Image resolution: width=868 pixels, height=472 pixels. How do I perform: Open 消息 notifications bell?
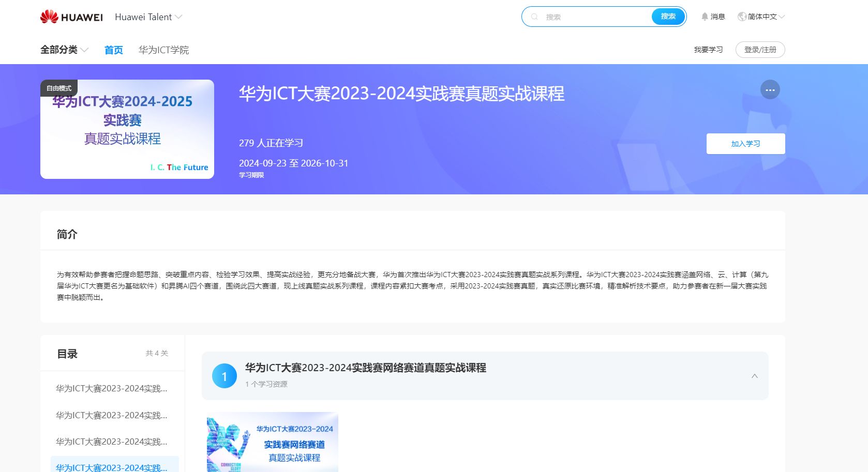point(713,17)
